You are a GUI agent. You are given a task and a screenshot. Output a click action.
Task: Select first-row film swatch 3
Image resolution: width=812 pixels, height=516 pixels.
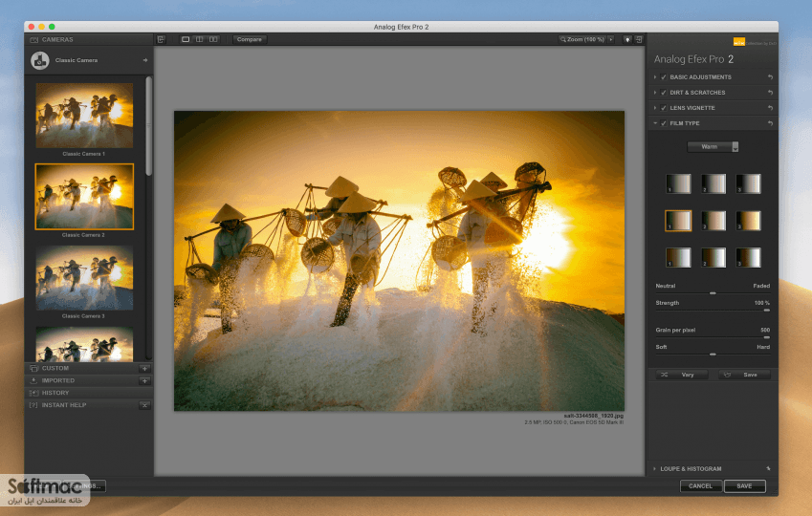point(748,183)
